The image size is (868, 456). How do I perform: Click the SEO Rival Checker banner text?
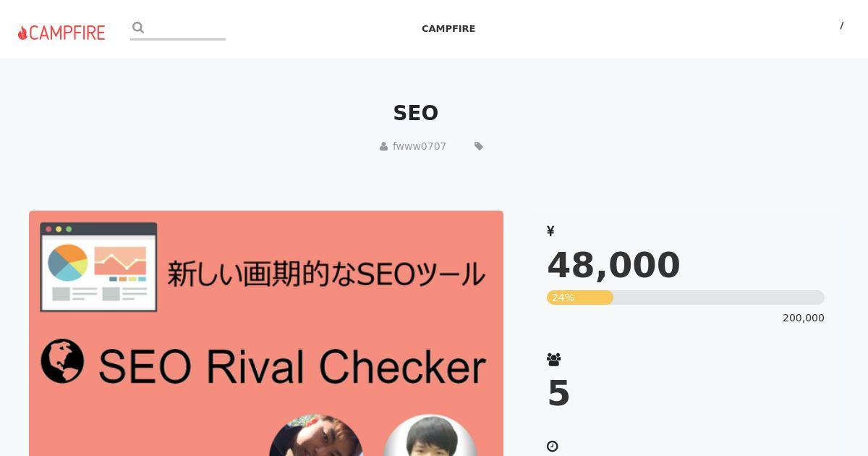292,366
